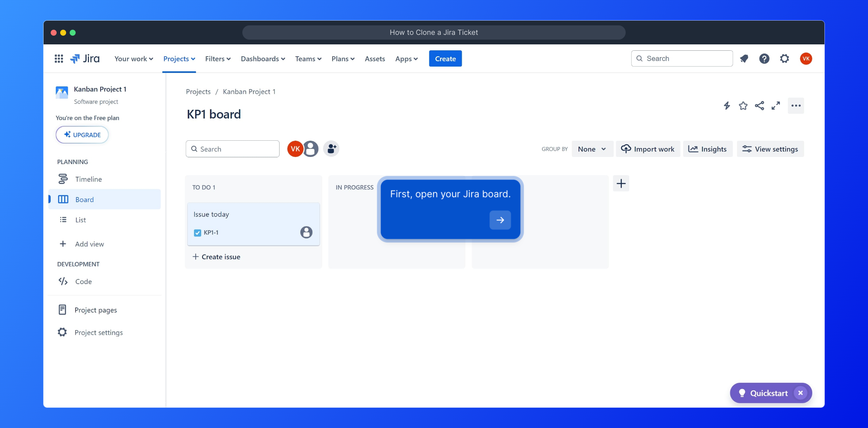Star the KP1 board

(743, 106)
